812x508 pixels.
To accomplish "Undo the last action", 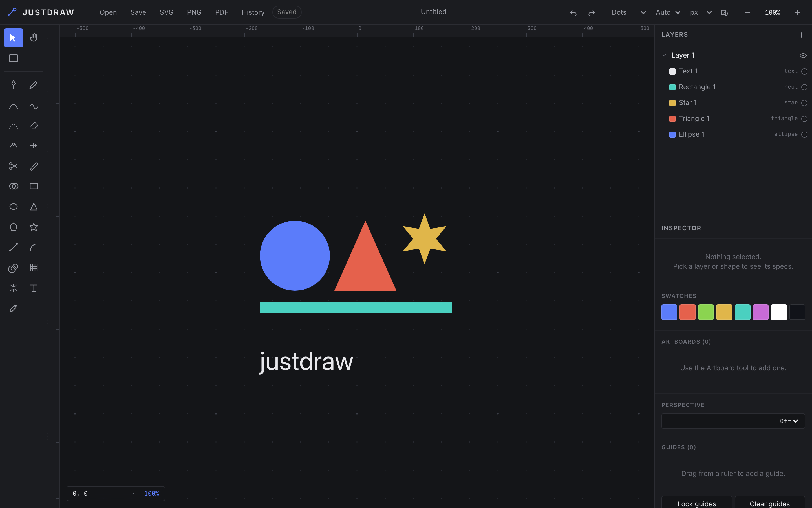I will (x=573, y=13).
